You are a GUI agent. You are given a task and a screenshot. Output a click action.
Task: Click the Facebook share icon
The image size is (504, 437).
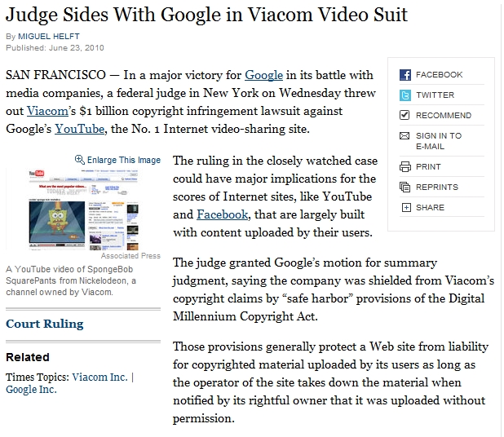point(405,75)
